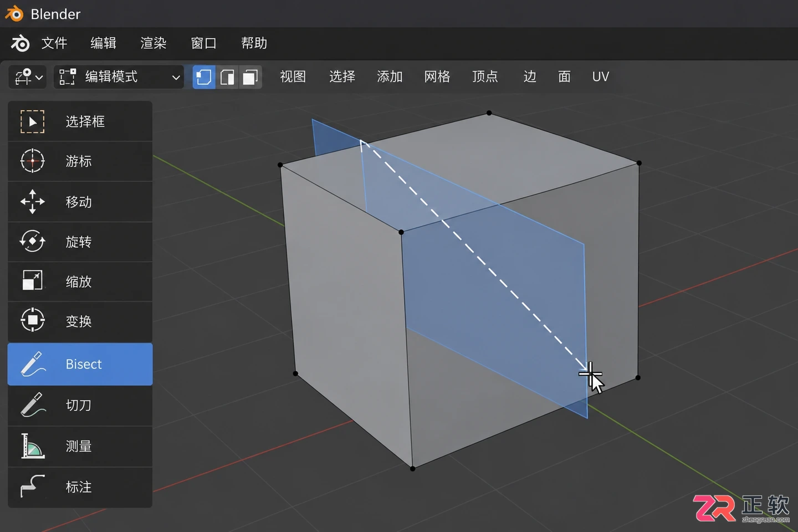
Task: Pick the 旋转 rotate tool
Action: [x=80, y=242]
